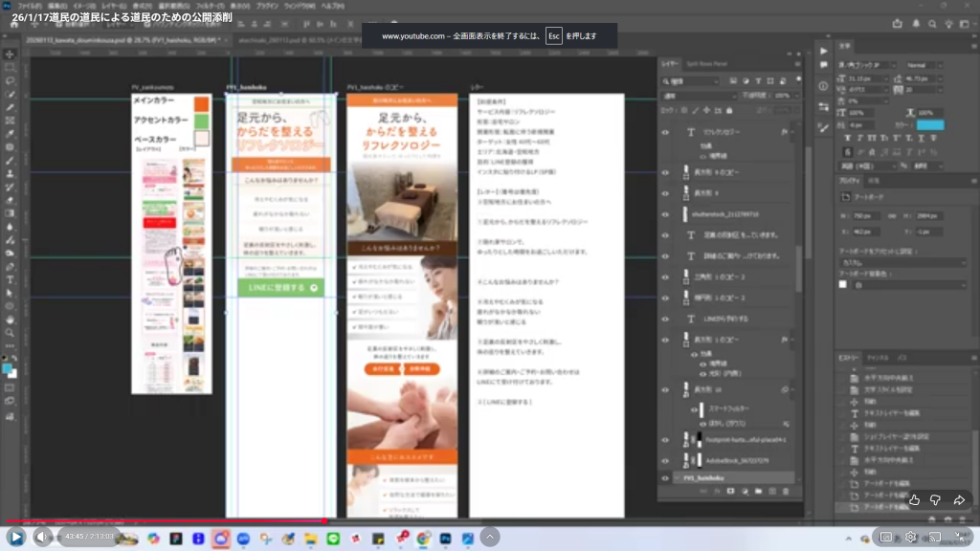
Task: Hide the shutterstock image layer
Action: pos(665,214)
